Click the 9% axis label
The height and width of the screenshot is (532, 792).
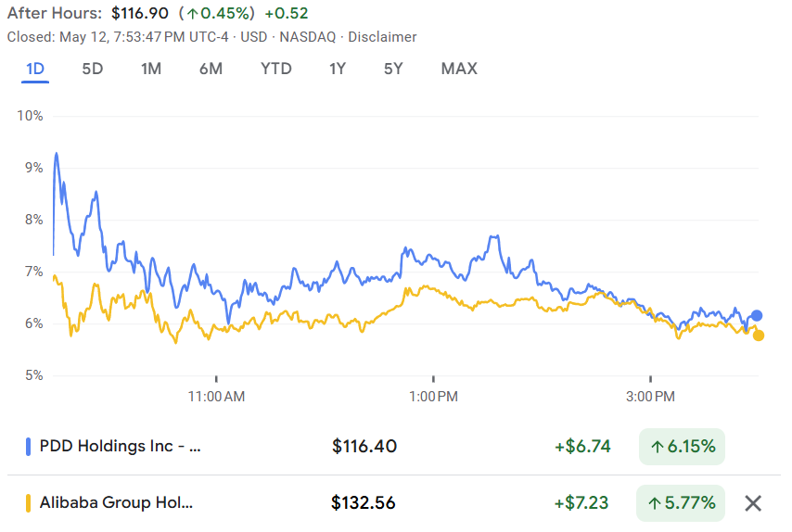tap(33, 168)
